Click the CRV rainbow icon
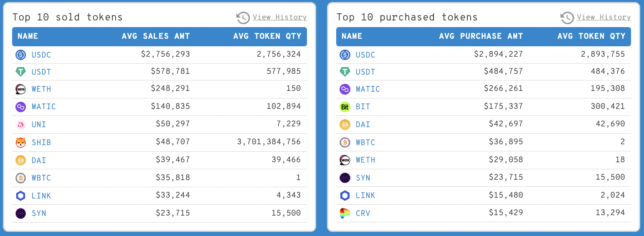The width and height of the screenshot is (644, 236). (345, 213)
